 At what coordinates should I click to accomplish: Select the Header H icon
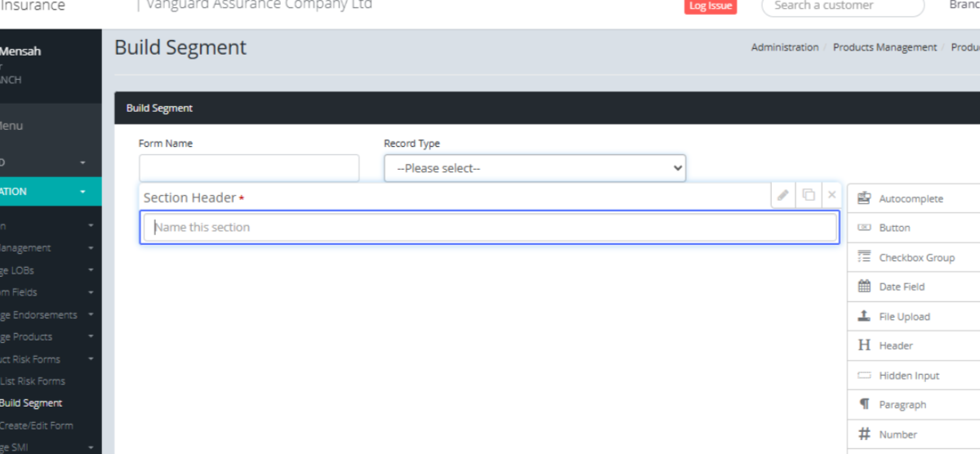point(864,345)
